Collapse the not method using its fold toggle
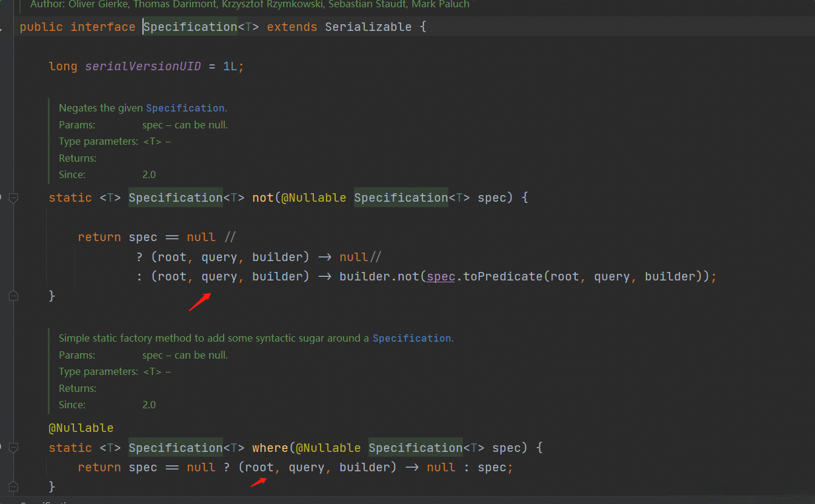Screen dimensions: 815x504 [13, 198]
